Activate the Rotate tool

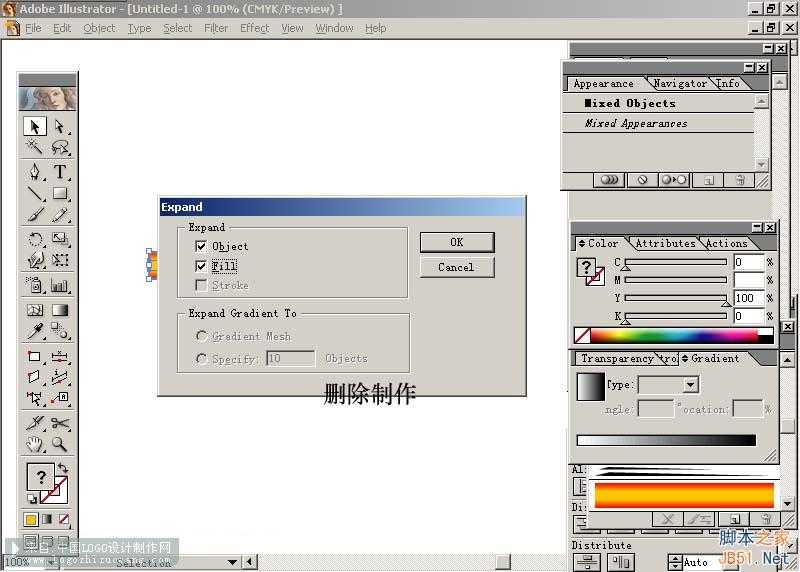[x=35, y=238]
